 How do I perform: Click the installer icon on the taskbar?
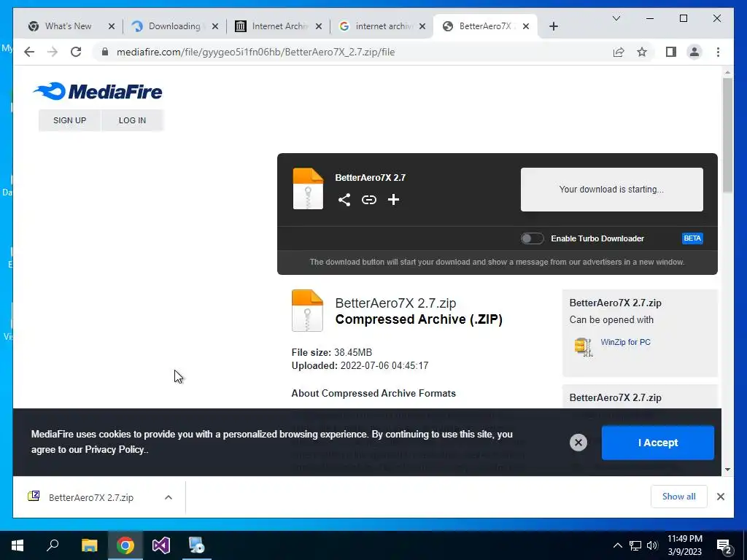pyautogui.click(x=196, y=545)
